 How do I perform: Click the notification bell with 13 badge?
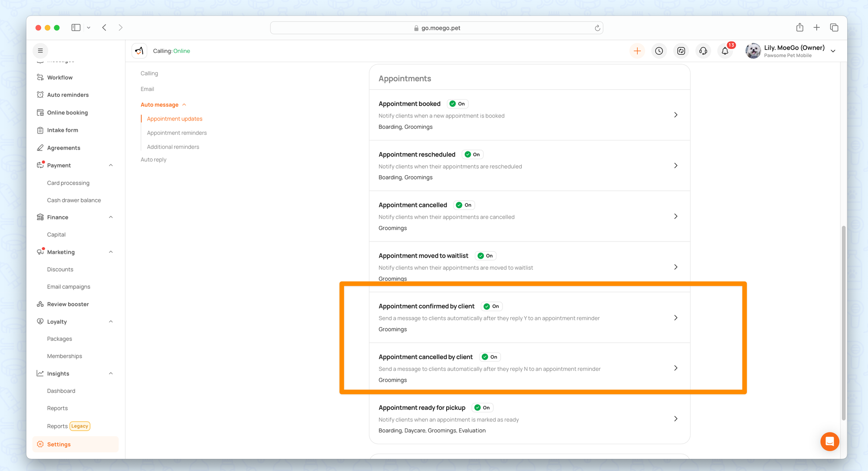click(725, 51)
